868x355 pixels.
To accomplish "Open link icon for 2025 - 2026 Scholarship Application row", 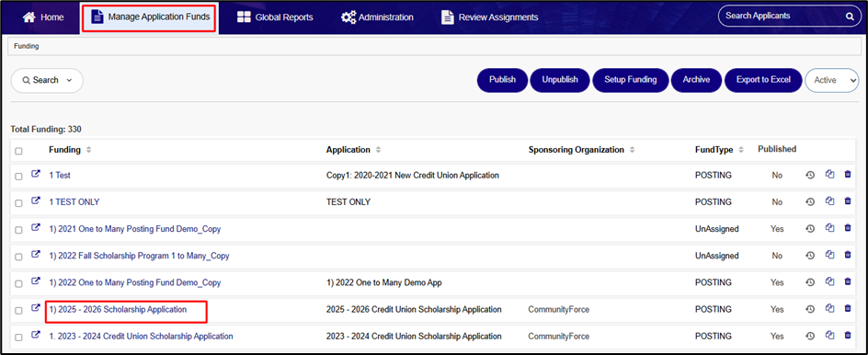I will [36, 308].
